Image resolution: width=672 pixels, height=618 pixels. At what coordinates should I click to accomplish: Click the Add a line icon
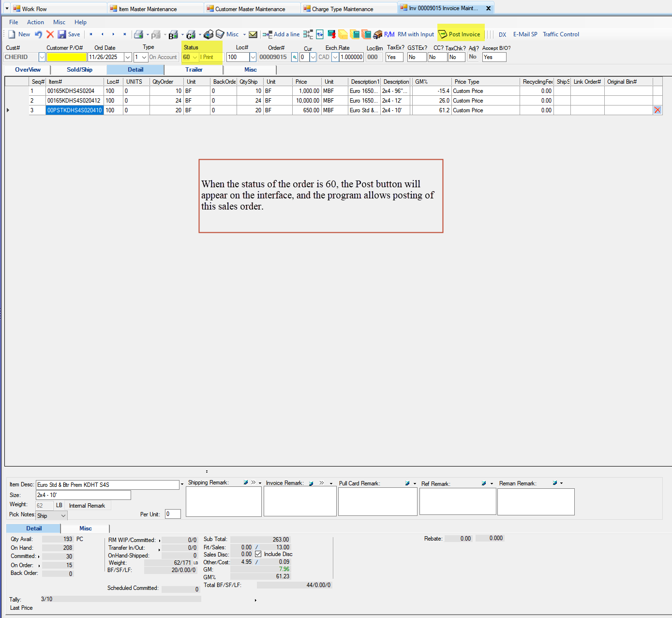pyautogui.click(x=281, y=34)
